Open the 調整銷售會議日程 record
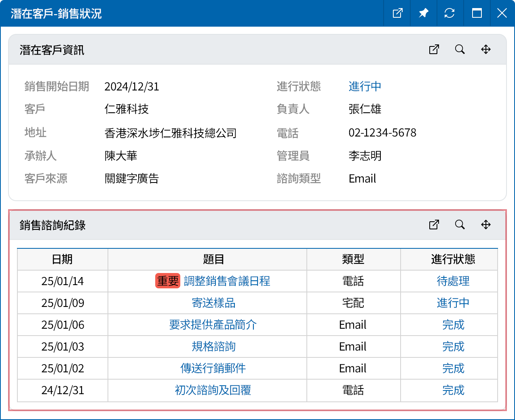The width and height of the screenshot is (515, 420). pos(227,281)
